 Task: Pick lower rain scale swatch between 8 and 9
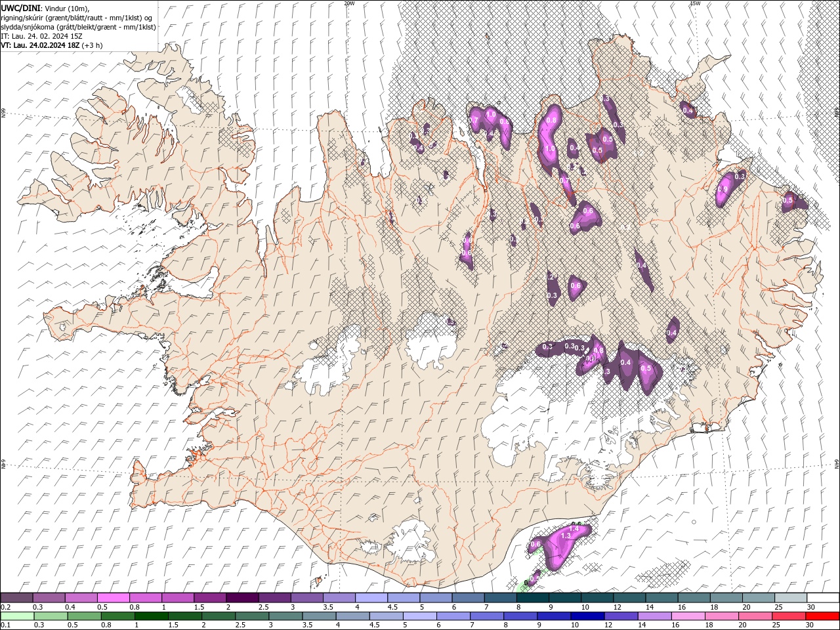point(520,616)
